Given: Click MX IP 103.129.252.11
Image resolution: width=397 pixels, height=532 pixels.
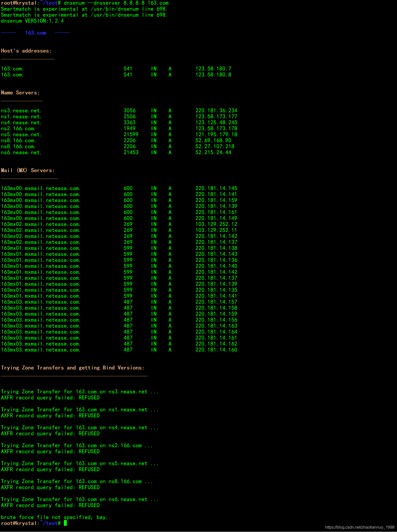Looking at the screenshot, I should click(x=216, y=230).
